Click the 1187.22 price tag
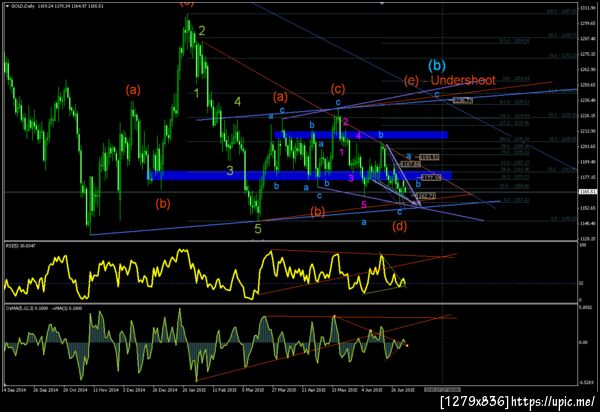600x412 pixels. click(x=410, y=164)
